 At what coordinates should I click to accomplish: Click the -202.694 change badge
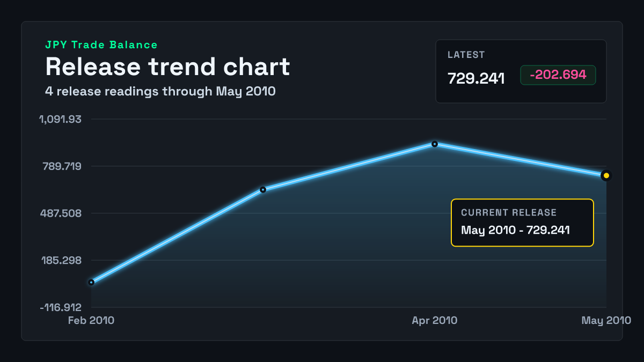pos(558,75)
